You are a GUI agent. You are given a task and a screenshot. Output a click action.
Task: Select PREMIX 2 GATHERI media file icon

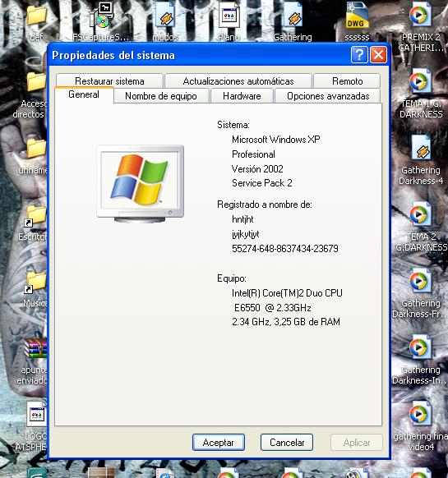420,15
